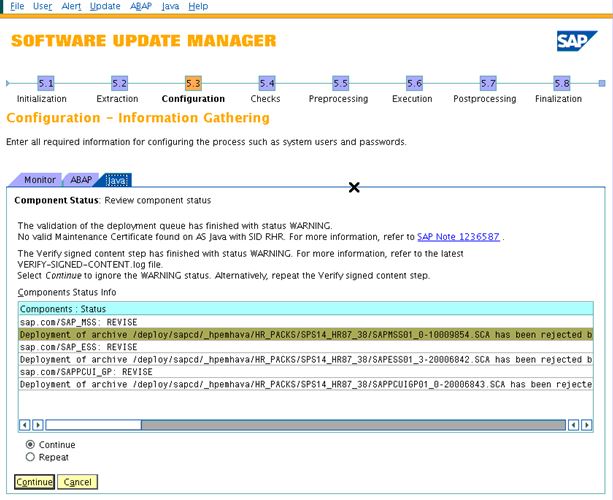This screenshot has width=613, height=500.
Task: Click the SAP logo
Action: tap(577, 41)
